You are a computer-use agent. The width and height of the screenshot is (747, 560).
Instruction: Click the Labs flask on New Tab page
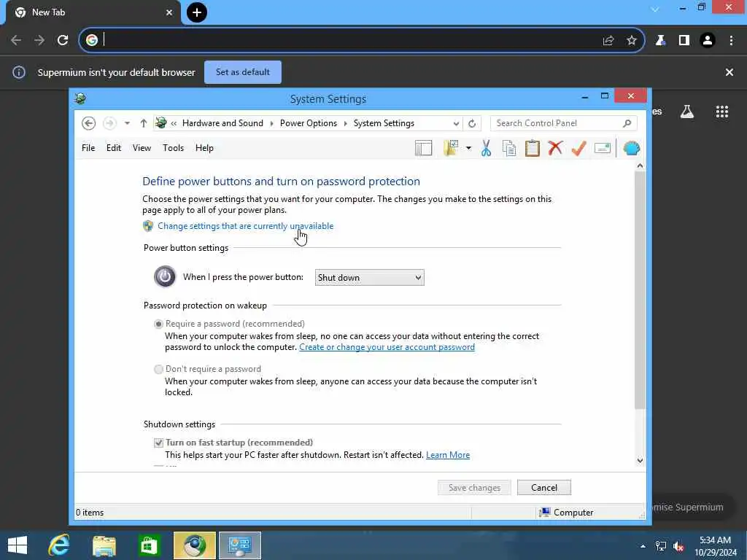[687, 112]
